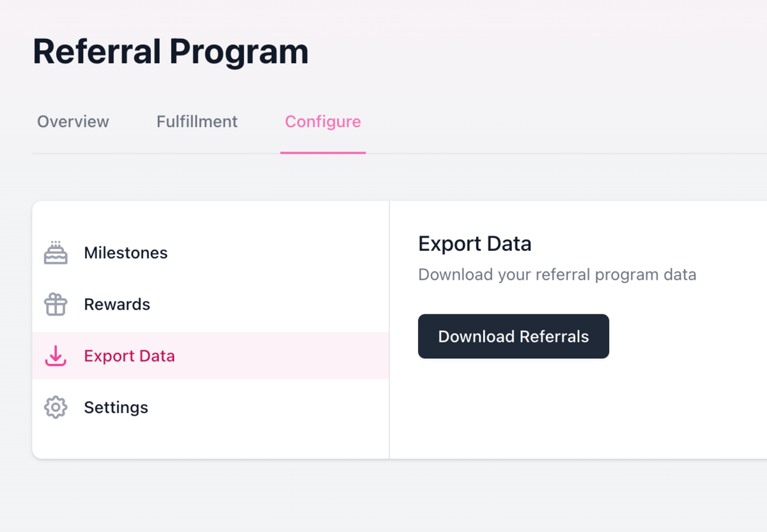Click the pink Export Data download icon
The image size is (767, 532).
(x=56, y=356)
